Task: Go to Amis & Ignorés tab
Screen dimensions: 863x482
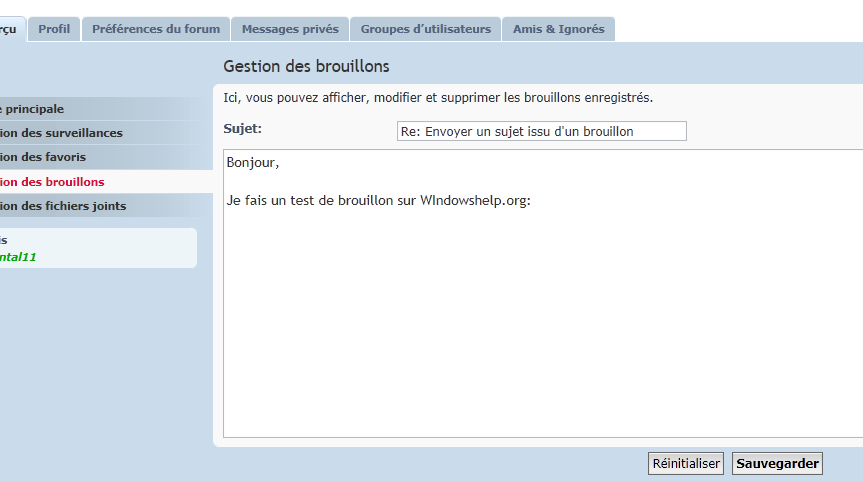Action: (x=559, y=29)
